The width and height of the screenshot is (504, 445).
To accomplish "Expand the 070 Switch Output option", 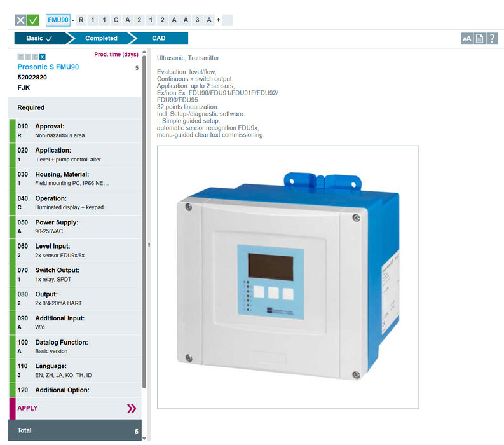I will pyautogui.click(x=75, y=275).
